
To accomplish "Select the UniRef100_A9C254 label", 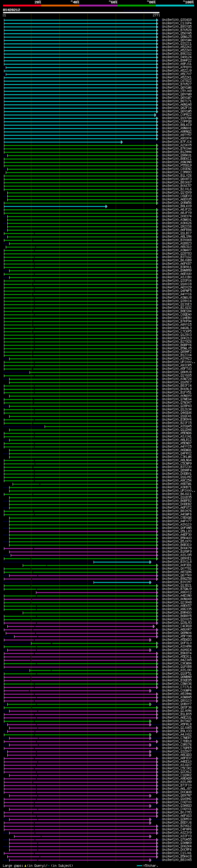I will (x=177, y=481).
